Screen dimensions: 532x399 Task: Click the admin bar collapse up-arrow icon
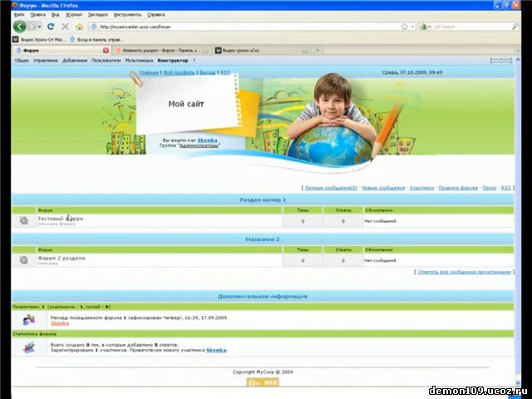tap(518, 60)
